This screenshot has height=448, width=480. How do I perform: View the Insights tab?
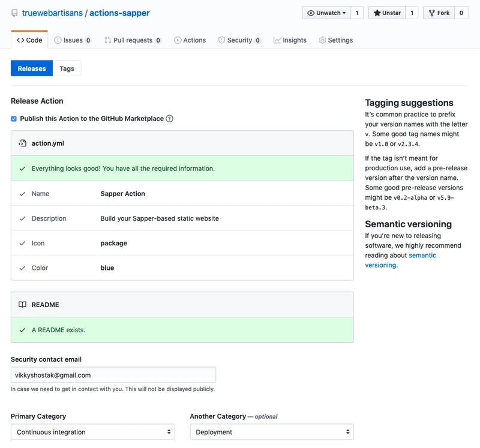click(290, 40)
